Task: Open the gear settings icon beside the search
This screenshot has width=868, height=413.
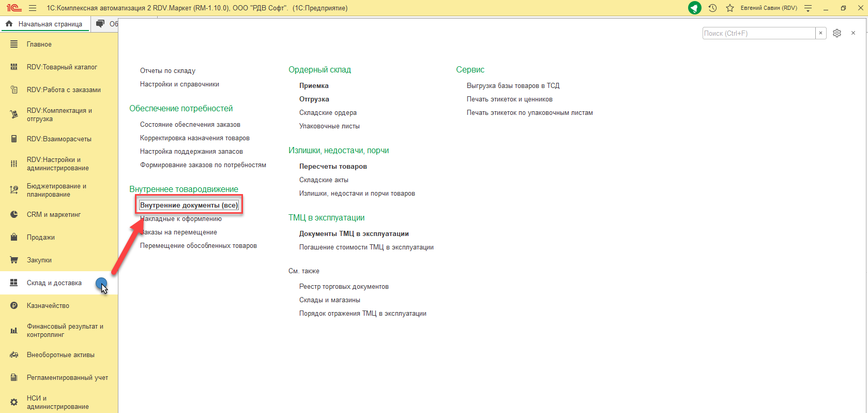Action: pos(837,33)
